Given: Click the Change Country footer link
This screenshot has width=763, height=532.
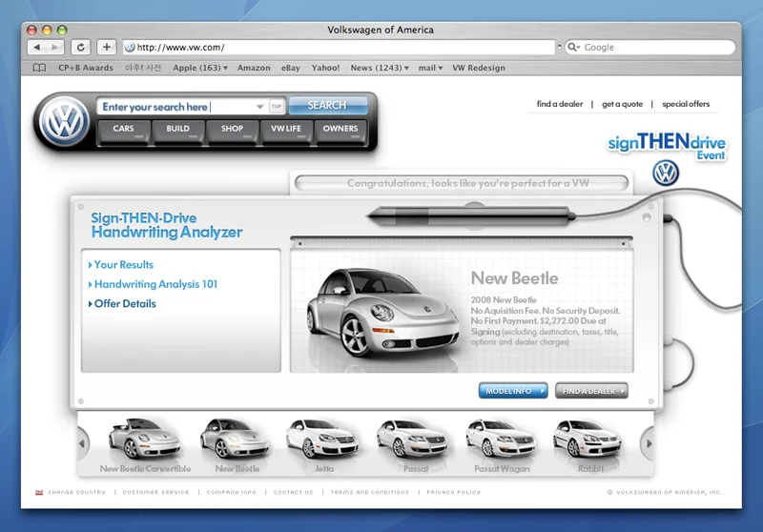Looking at the screenshot, I should (76, 492).
